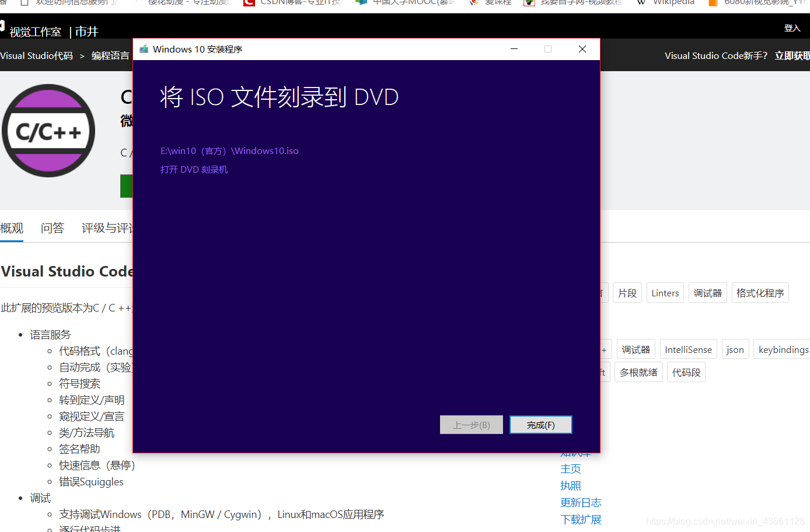The image size is (810, 532).
Task: Select the keybindings tag
Action: click(783, 349)
